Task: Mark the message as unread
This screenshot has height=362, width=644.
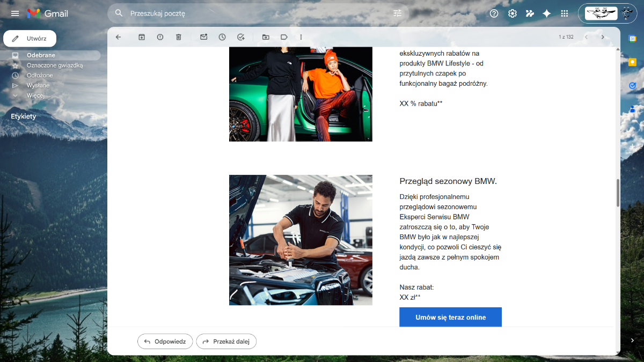Action: pos(204,37)
